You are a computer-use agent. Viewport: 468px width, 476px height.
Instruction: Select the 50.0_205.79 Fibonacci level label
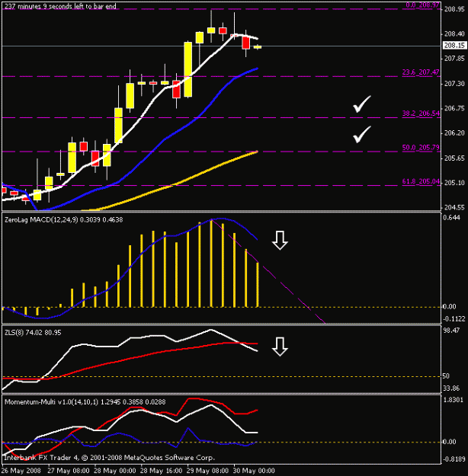pyautogui.click(x=421, y=148)
